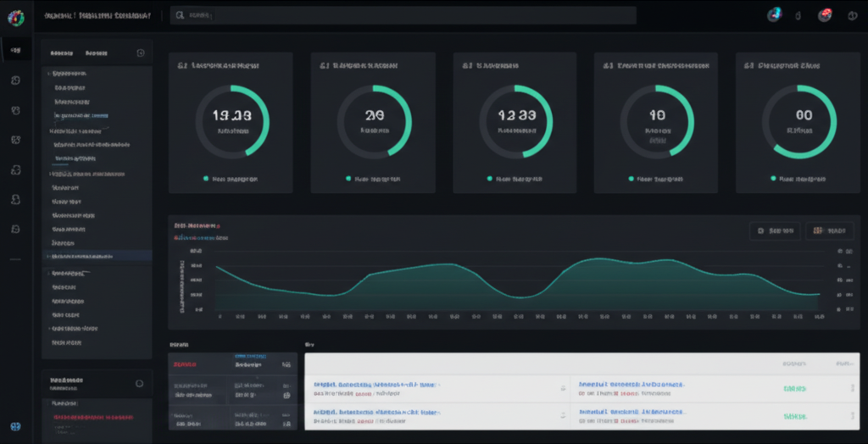The width and height of the screenshot is (868, 444).
Task: Open the teal-blue avatar in the top bar
Action: click(x=774, y=15)
